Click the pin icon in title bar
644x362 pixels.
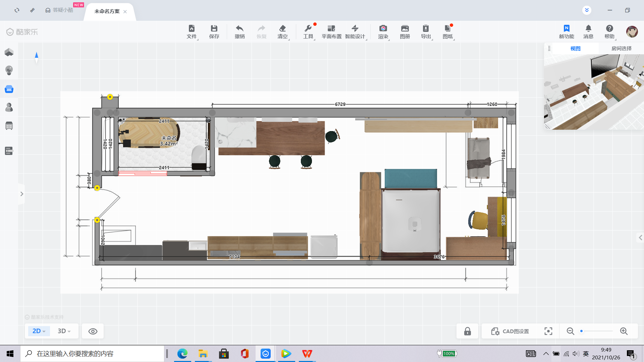point(32,10)
